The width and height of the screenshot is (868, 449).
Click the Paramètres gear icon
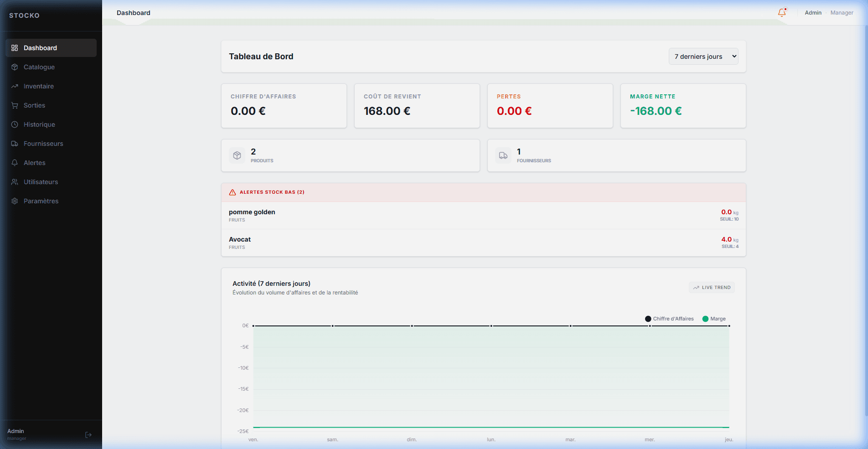tap(15, 201)
